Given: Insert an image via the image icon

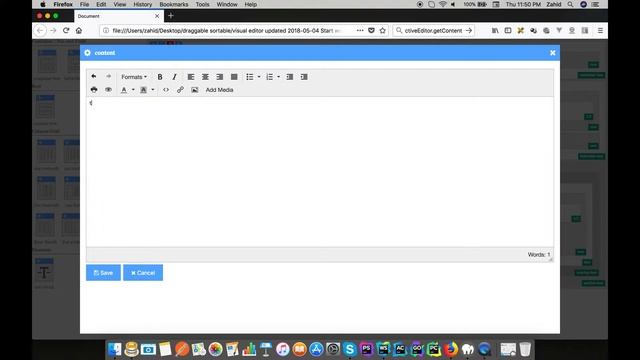Looking at the screenshot, I should [x=195, y=90].
